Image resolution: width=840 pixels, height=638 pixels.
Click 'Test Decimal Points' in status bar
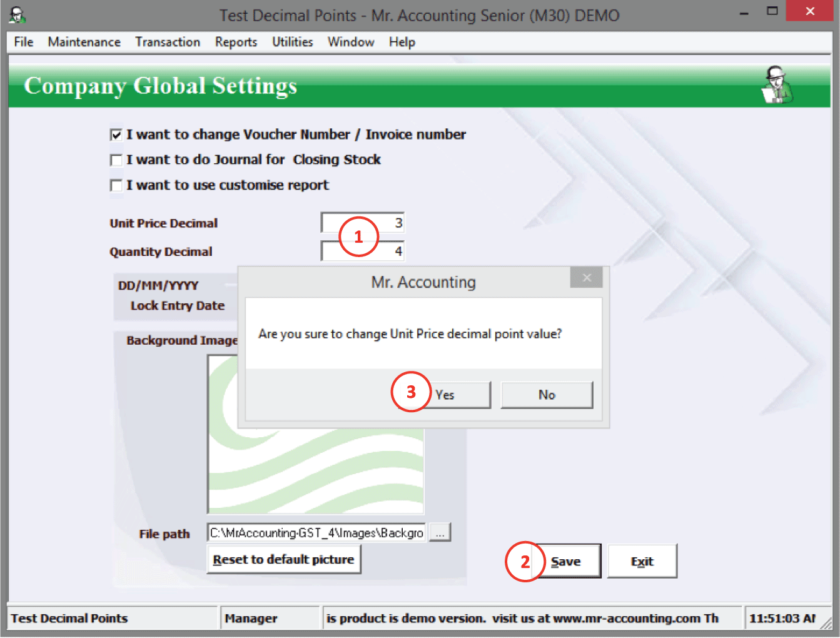point(69,618)
